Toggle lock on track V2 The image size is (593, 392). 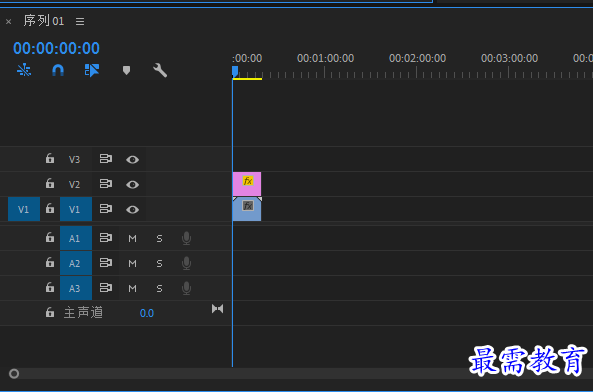[50, 184]
